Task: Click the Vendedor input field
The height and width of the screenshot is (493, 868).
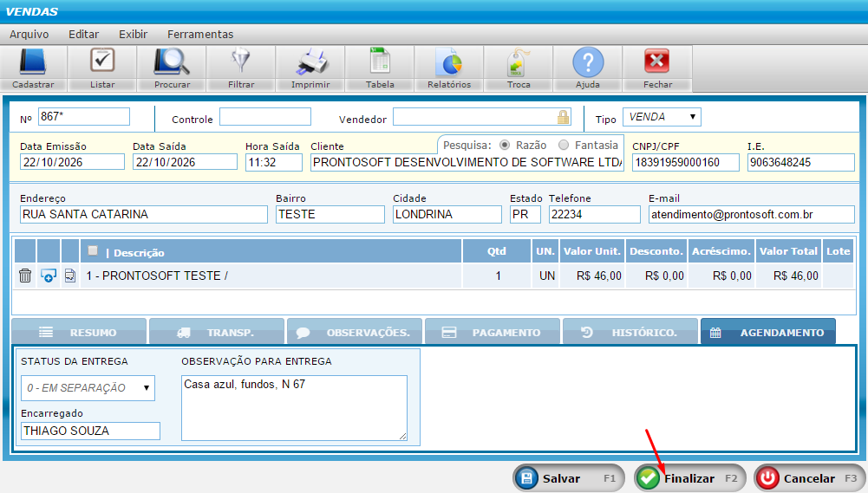Action: [x=481, y=117]
